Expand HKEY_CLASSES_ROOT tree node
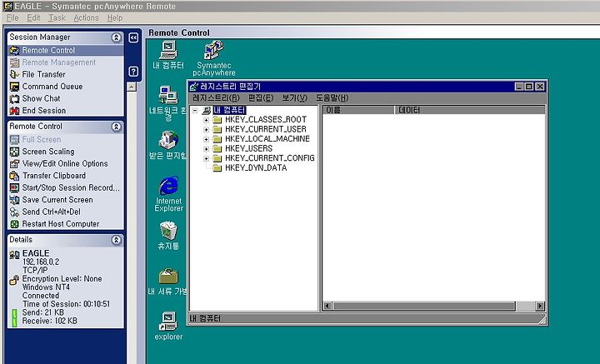This screenshot has width=600, height=364. coord(207,120)
